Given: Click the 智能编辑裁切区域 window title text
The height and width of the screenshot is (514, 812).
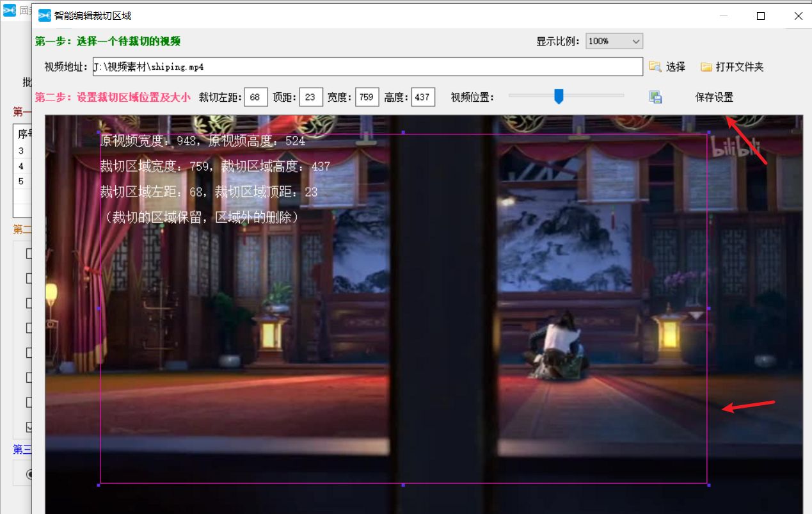Looking at the screenshot, I should coord(93,16).
